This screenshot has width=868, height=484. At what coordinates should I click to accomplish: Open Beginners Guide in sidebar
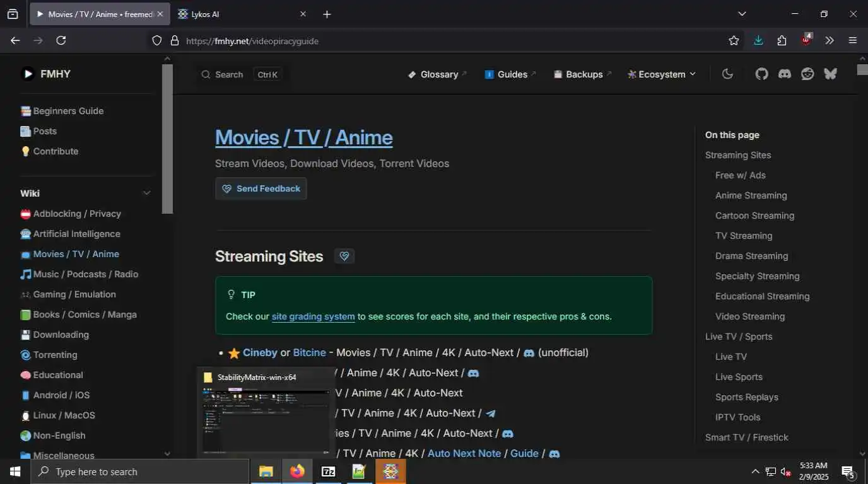click(x=62, y=111)
